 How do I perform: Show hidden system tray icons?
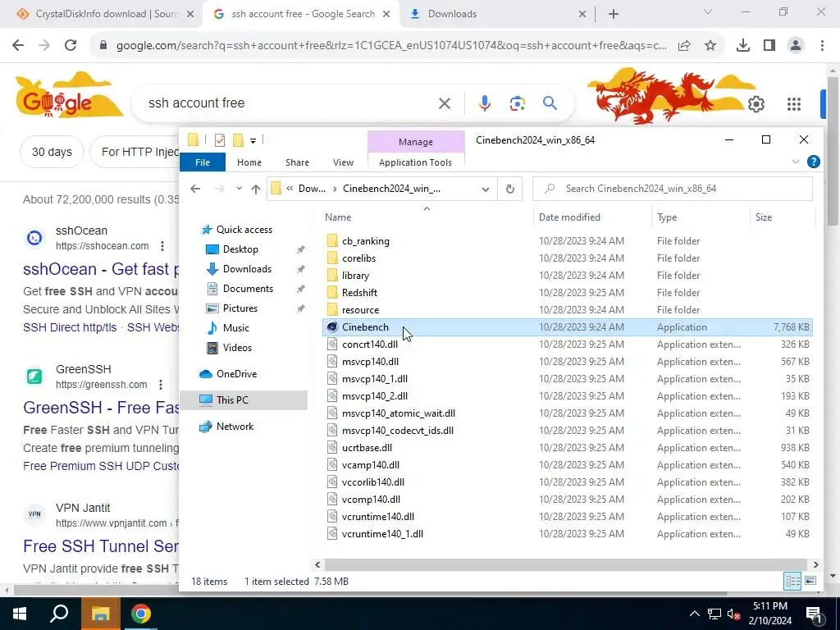point(694,614)
